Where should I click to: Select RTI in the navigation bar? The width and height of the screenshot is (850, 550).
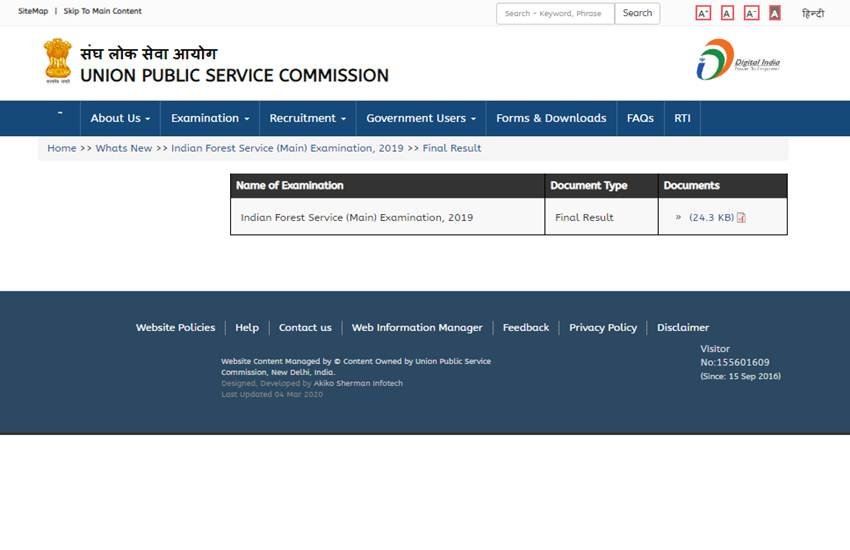click(x=682, y=118)
